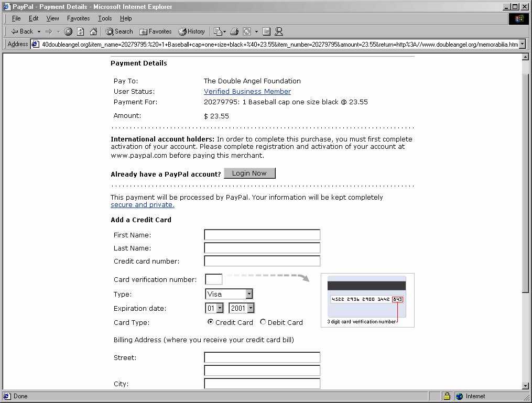Select the Credit Card radio button
The image size is (532, 403).
point(211,322)
